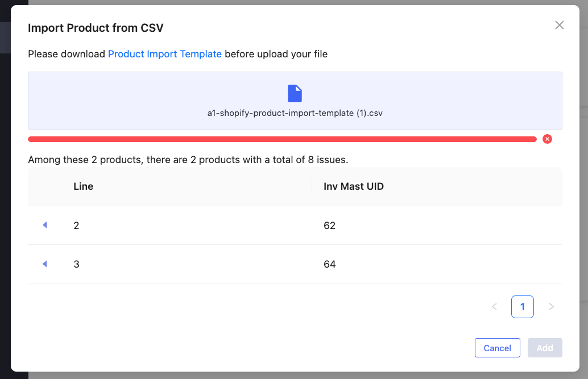Click the file name a1-shopify-product-import-template (1).csv
This screenshot has width=588, height=379.
[295, 113]
